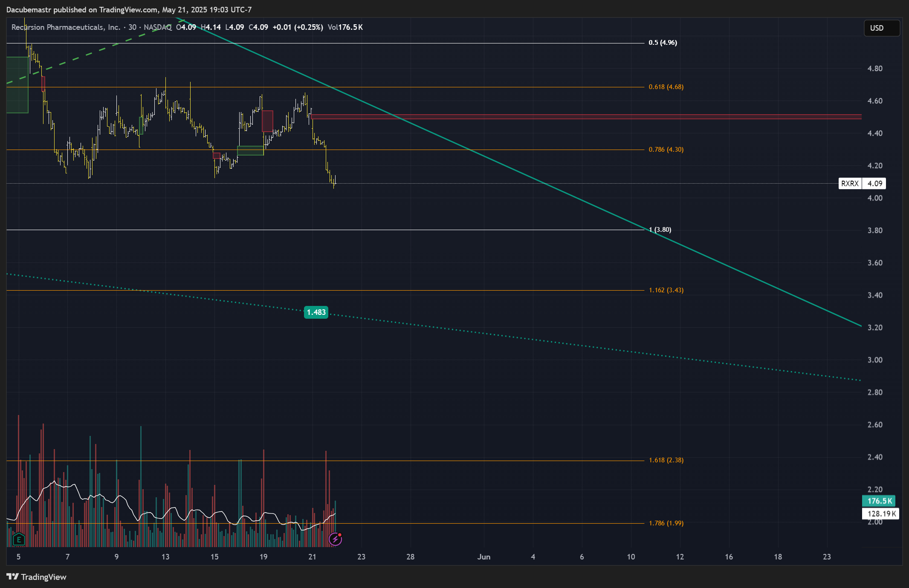Click the 0.5 (4.96) Fibonacci label

click(663, 43)
